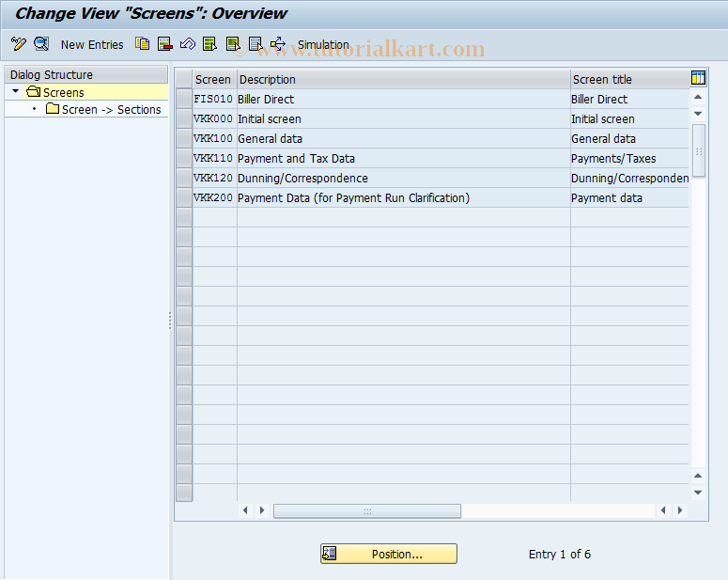Select the row selector for VKK000
Screen dimensions: 728x580
point(184,119)
